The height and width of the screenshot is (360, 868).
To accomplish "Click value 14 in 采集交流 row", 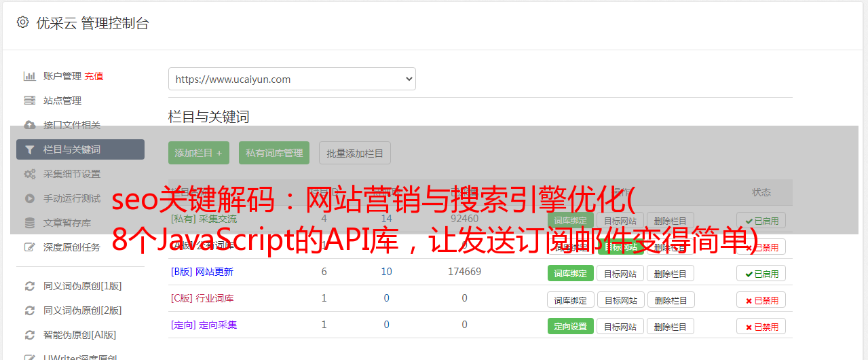I will tap(387, 219).
